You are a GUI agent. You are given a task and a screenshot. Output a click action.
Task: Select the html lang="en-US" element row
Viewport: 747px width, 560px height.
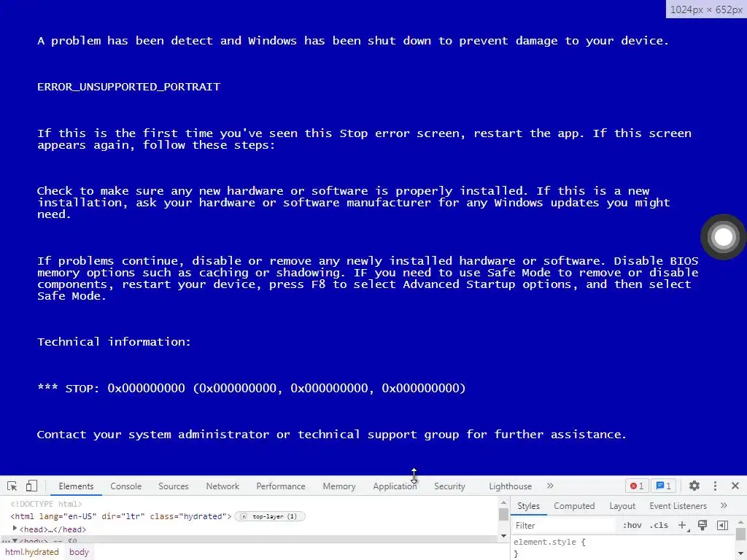(x=121, y=516)
